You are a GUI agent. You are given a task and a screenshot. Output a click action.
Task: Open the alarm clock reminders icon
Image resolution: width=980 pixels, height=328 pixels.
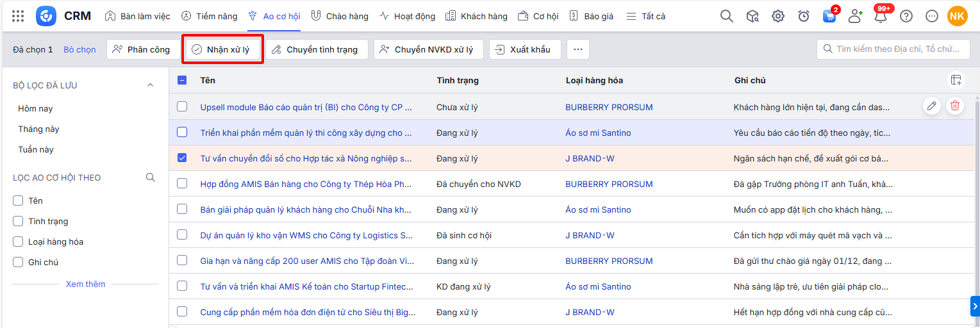pyautogui.click(x=804, y=16)
